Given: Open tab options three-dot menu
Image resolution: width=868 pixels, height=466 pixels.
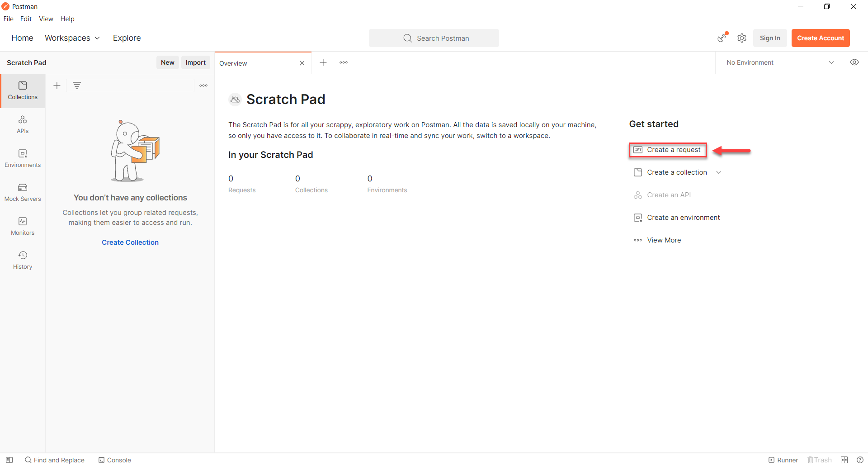Looking at the screenshot, I should tap(344, 62).
